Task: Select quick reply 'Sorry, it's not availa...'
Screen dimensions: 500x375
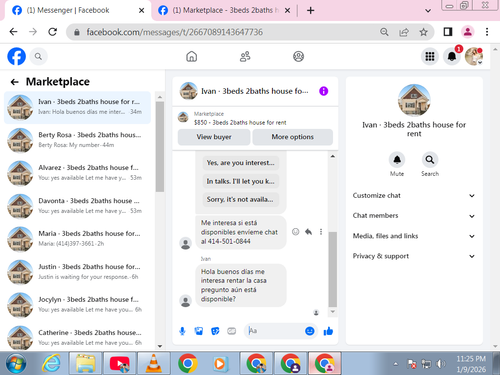Action: [240, 199]
